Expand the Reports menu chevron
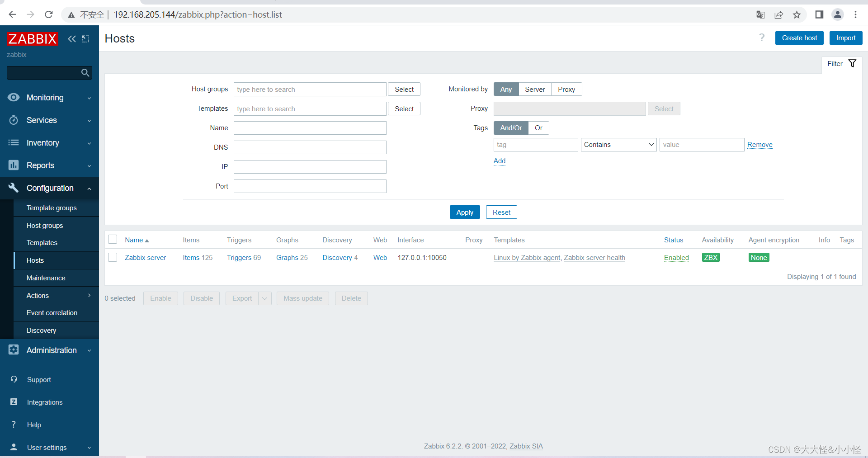Screen dimensions: 868x458 (89, 165)
